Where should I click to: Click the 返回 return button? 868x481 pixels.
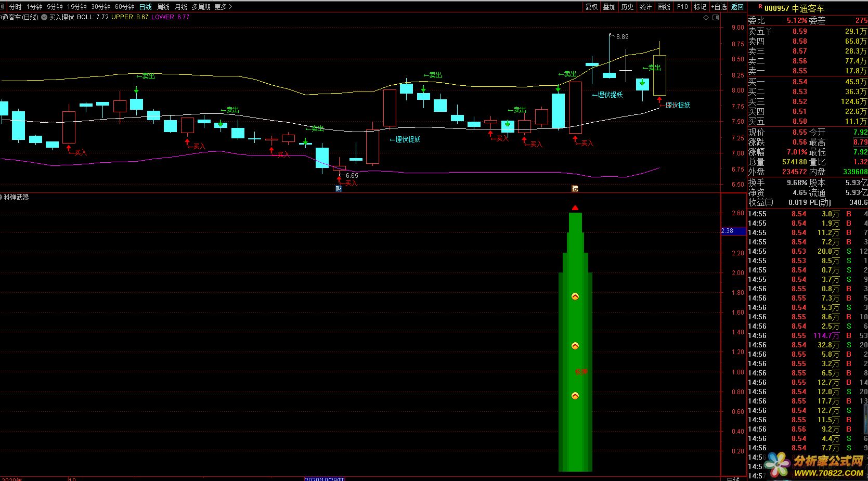click(737, 7)
